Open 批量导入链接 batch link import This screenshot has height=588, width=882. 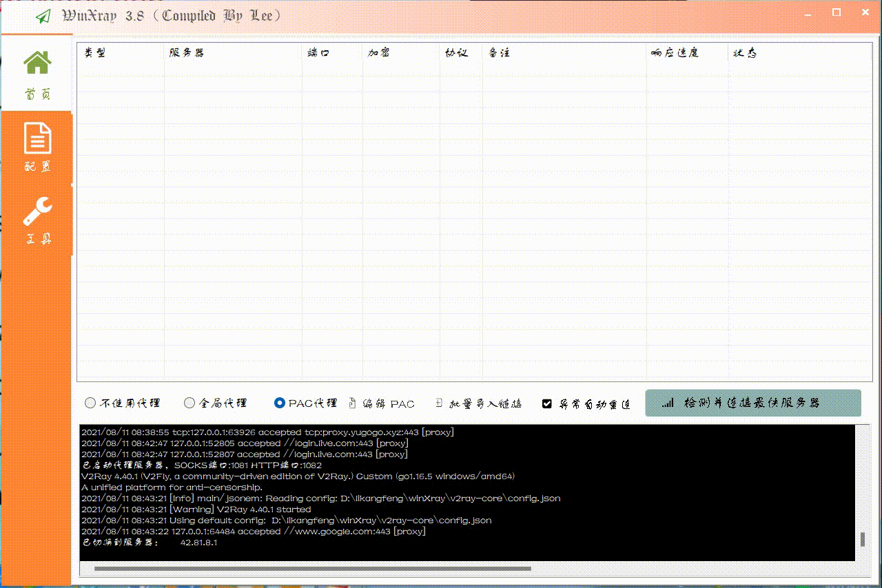coord(479,403)
